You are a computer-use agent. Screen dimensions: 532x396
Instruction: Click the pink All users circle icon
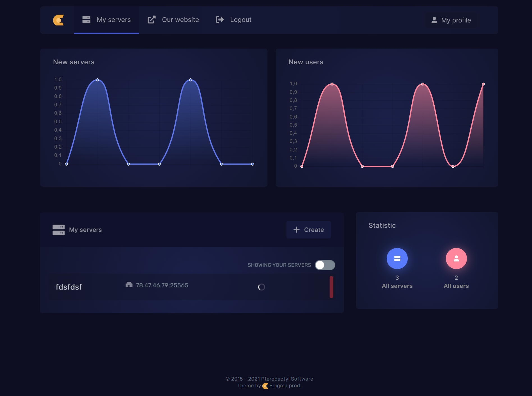click(456, 258)
